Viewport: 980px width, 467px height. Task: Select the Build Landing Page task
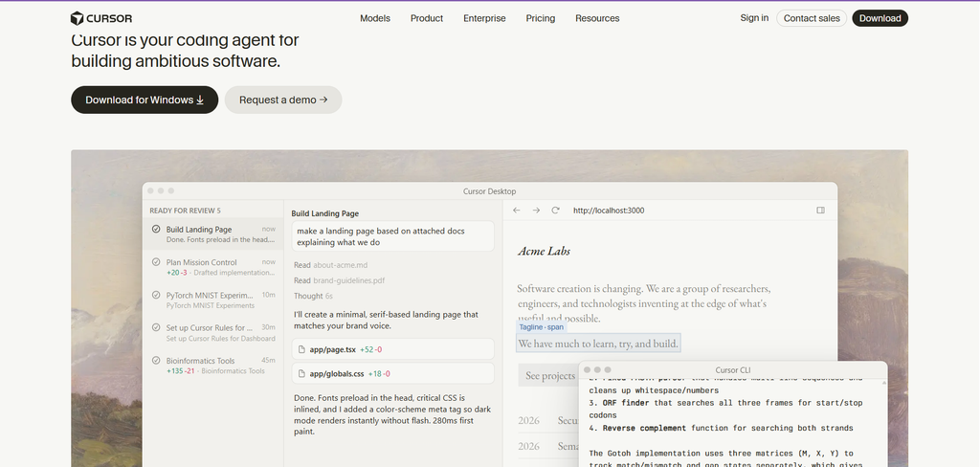(x=213, y=233)
